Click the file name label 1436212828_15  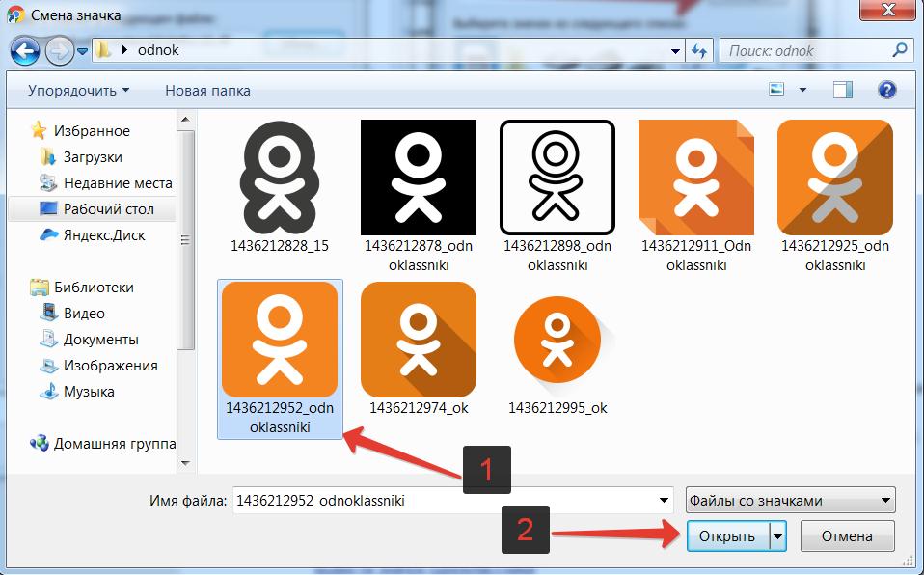(x=280, y=246)
